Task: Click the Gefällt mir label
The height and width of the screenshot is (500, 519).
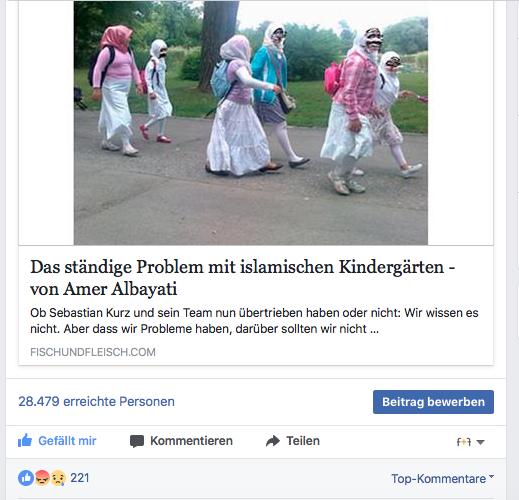Action: tap(67, 441)
